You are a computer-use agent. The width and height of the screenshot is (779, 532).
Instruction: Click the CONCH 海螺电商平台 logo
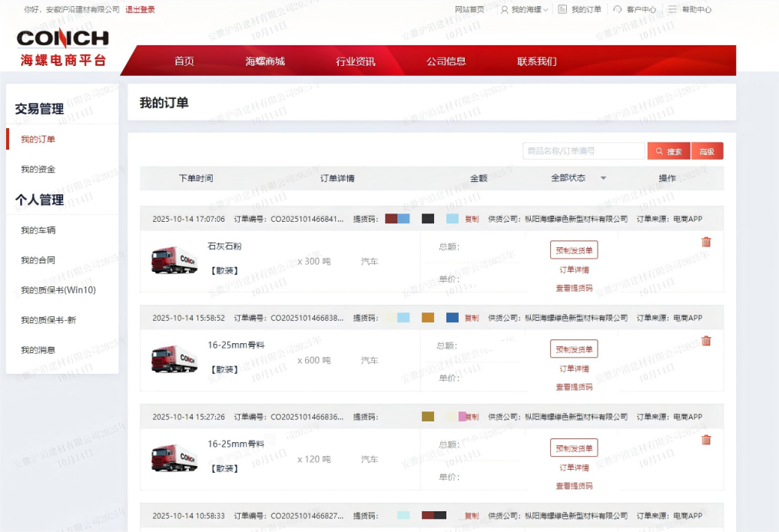[63, 48]
